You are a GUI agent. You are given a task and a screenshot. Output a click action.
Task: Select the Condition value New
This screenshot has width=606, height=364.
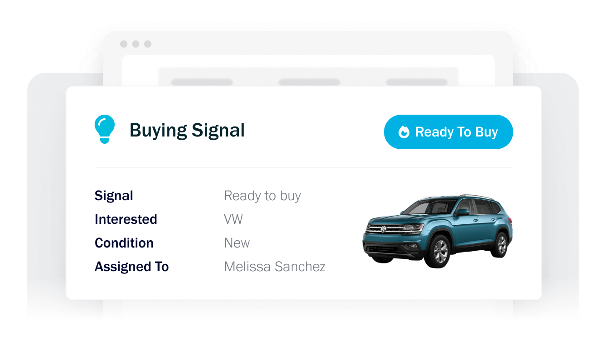(237, 243)
